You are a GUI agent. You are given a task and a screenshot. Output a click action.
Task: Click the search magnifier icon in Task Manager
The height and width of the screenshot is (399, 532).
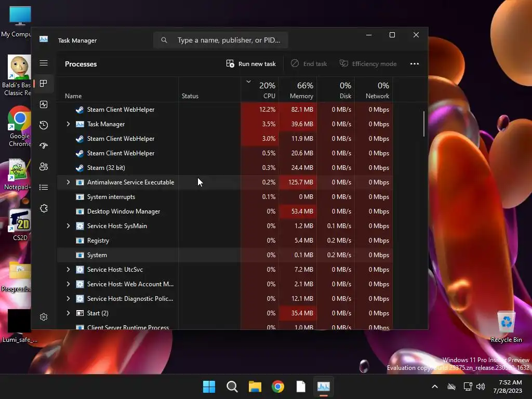click(x=164, y=40)
